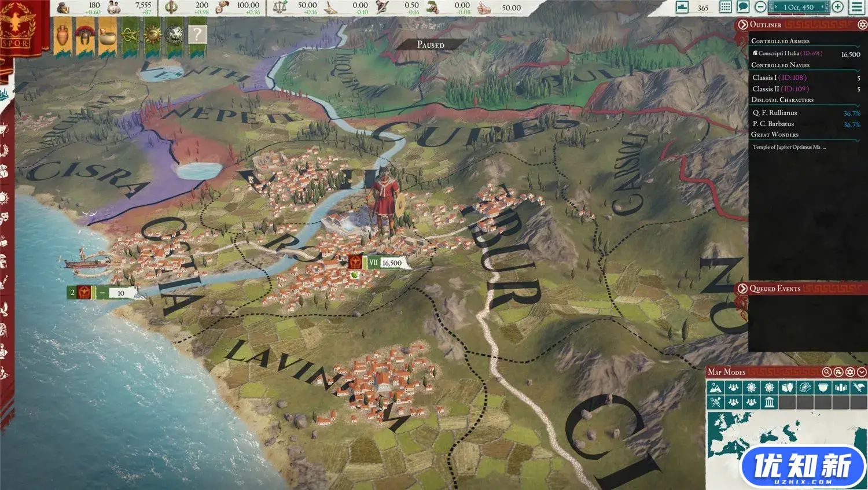Open the lion medallion banner
The width and height of the screenshot is (868, 490).
point(175,36)
